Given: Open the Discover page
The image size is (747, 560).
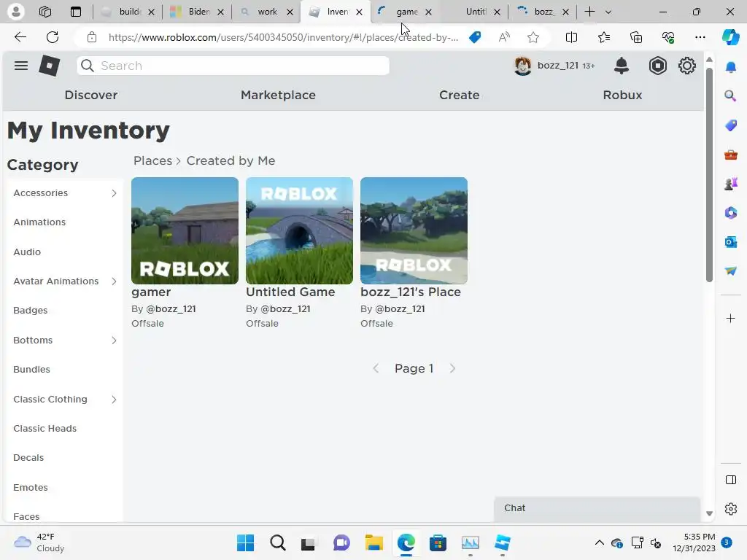Looking at the screenshot, I should [x=91, y=95].
